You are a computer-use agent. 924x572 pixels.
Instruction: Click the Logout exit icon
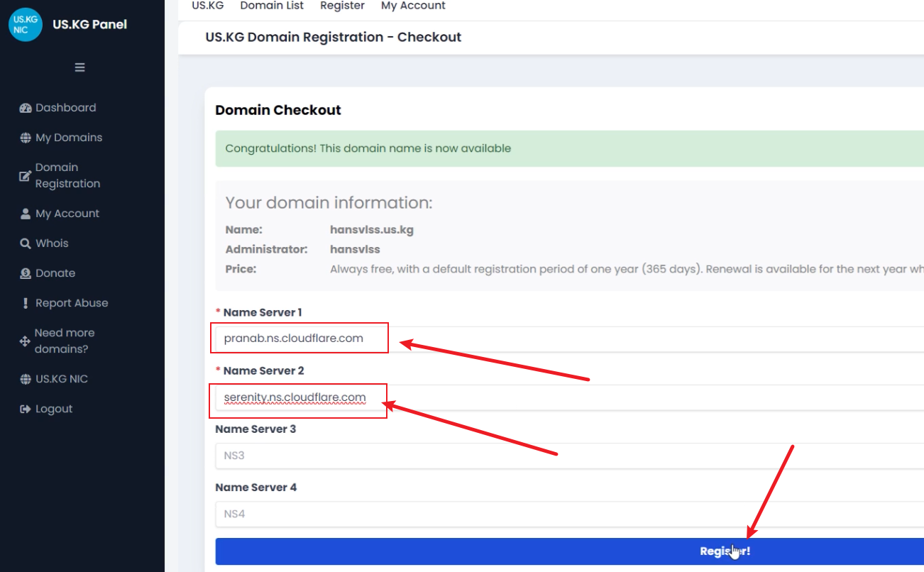coord(26,409)
